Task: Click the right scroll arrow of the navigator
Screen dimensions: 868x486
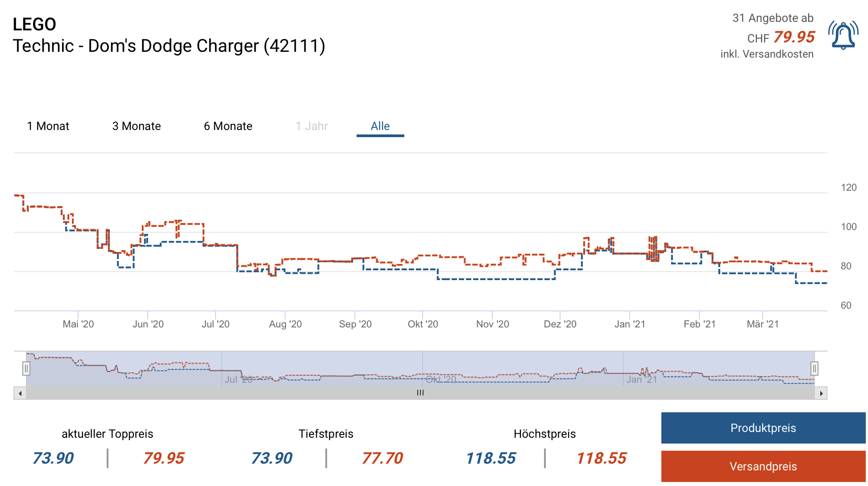Action: point(821,394)
